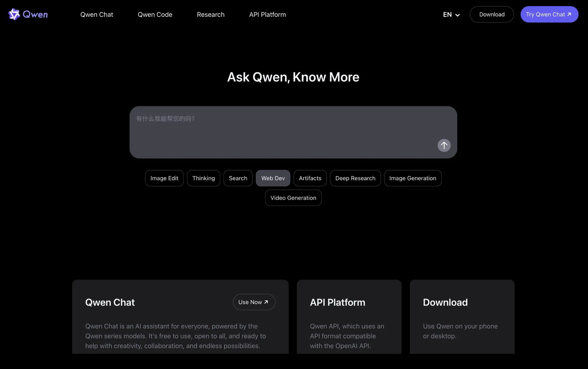Toggle the Artifacts capability chip

(310, 178)
